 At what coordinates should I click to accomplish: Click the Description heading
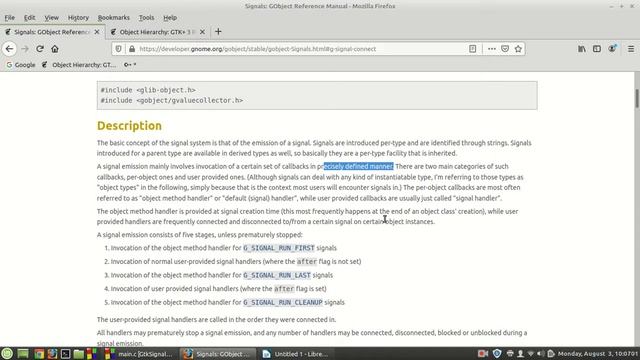pyautogui.click(x=129, y=126)
